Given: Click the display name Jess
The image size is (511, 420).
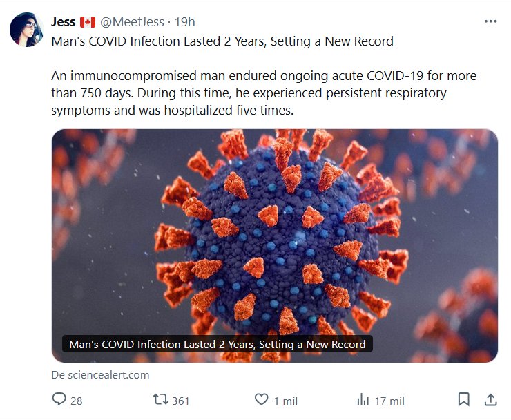Looking at the screenshot, I should tap(64, 21).
